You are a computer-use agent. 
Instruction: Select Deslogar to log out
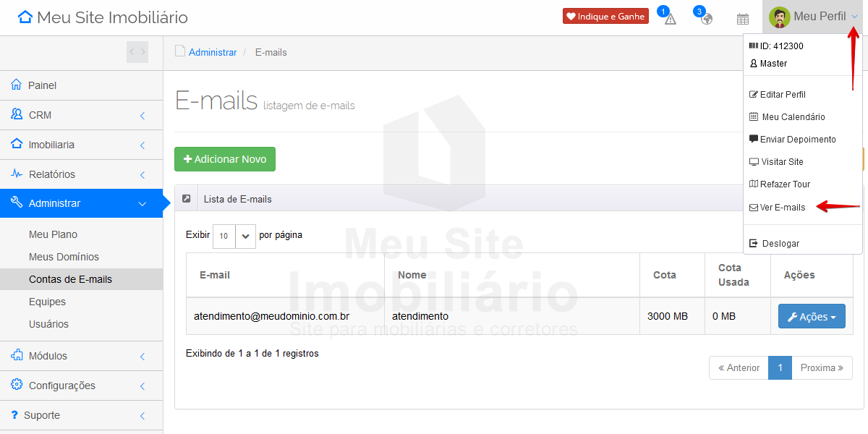(x=780, y=244)
